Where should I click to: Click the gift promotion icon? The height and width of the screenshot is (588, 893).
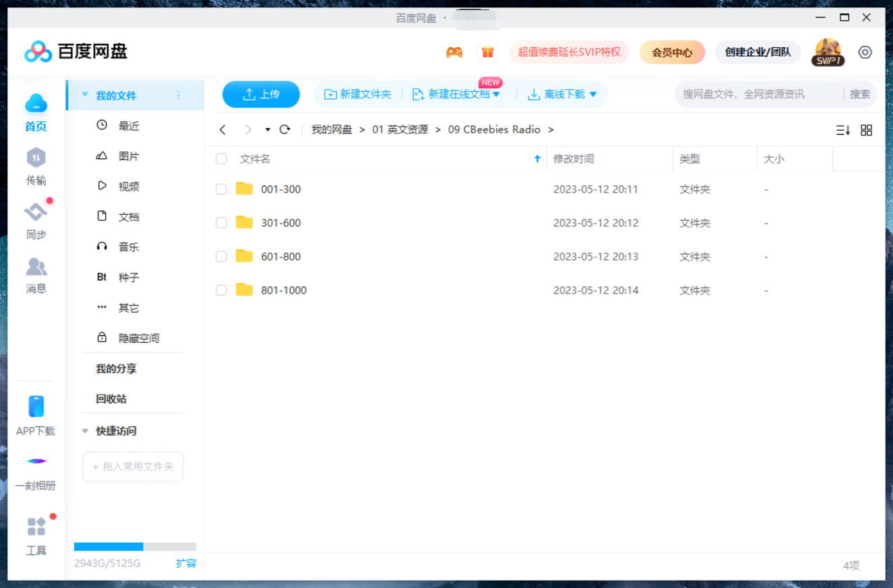[x=487, y=52]
